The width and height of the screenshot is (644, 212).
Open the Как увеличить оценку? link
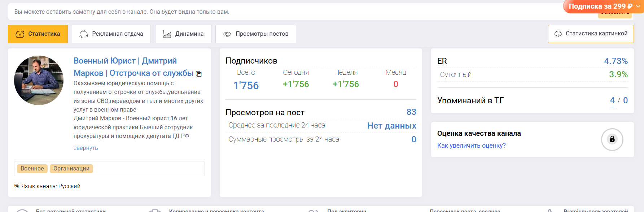point(471,146)
